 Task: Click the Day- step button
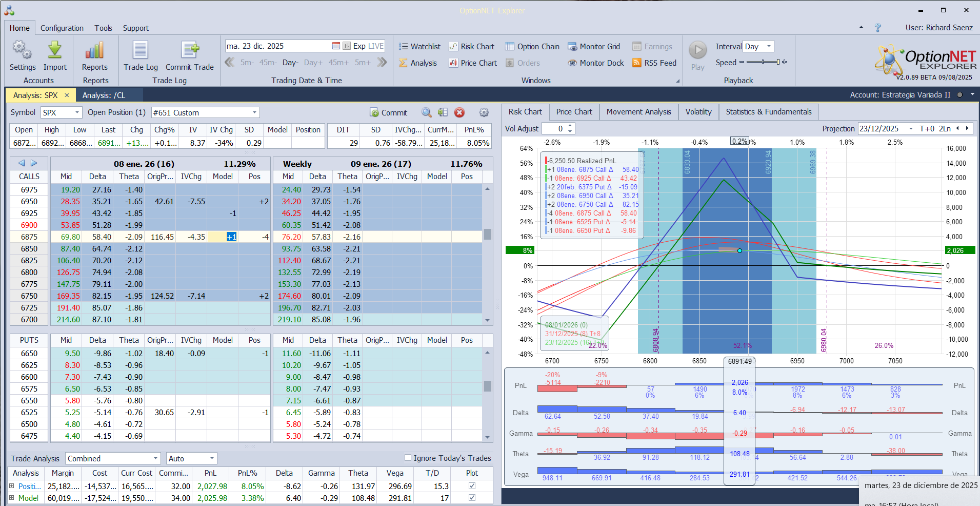pyautogui.click(x=290, y=63)
